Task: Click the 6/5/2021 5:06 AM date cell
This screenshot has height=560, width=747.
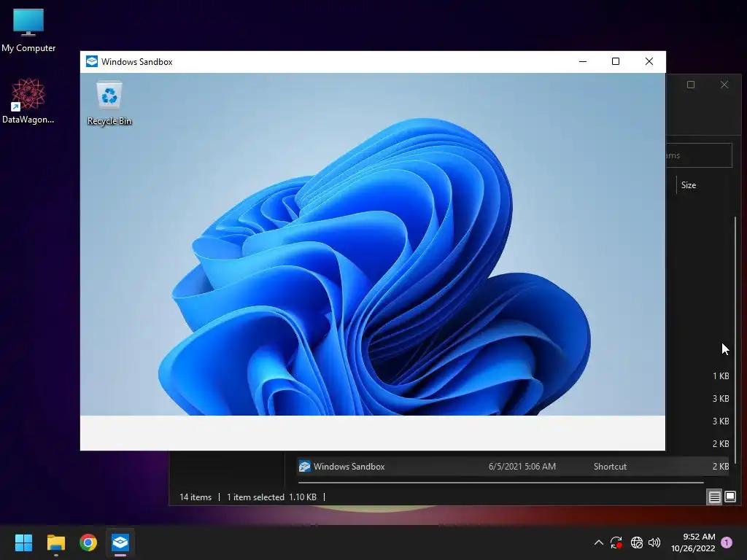Action: (x=522, y=467)
